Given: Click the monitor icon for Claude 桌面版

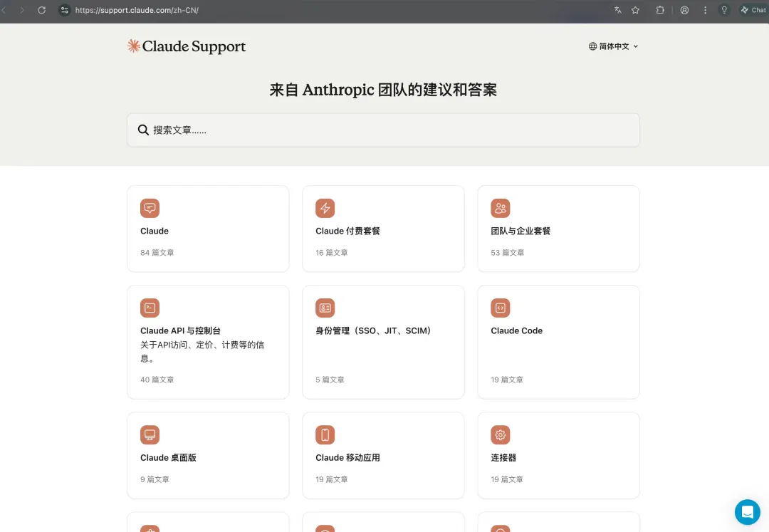Looking at the screenshot, I should coord(150,435).
